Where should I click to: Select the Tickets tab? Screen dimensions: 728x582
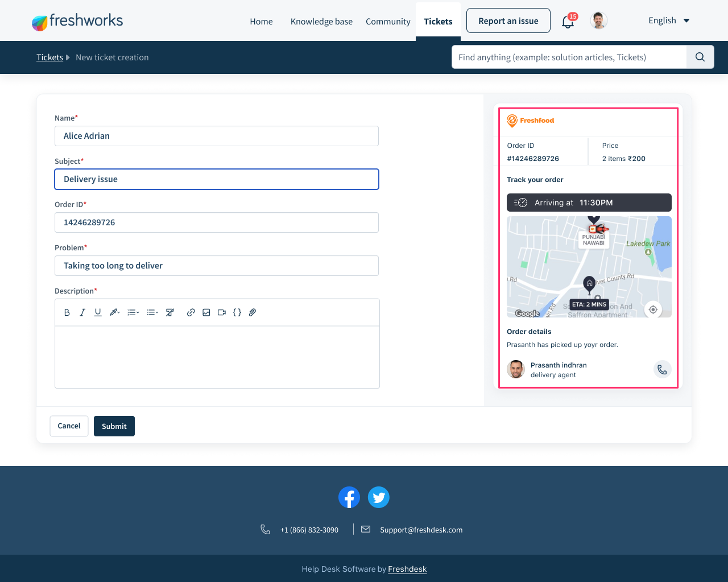[438, 22]
